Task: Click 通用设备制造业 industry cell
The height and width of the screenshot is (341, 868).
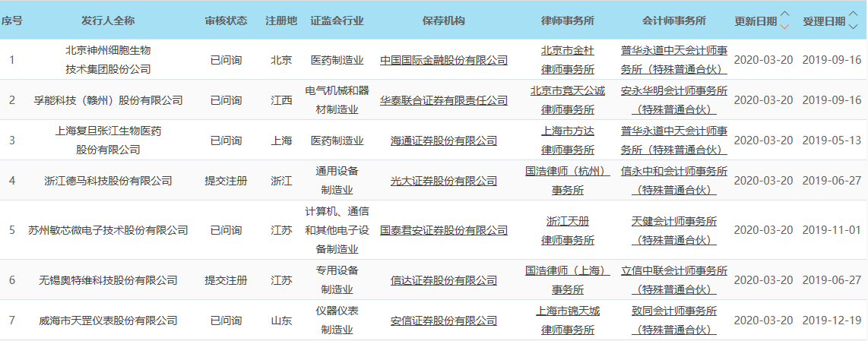Action: (x=337, y=181)
